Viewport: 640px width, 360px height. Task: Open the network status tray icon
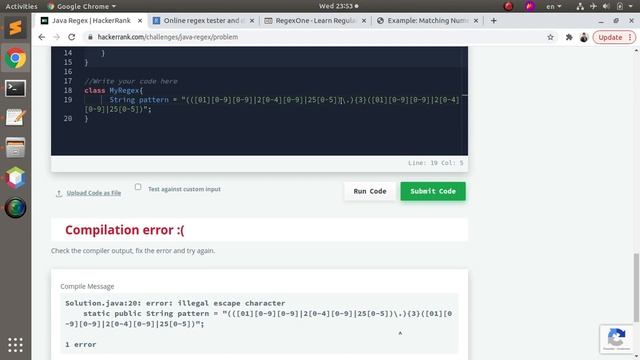pos(580,6)
